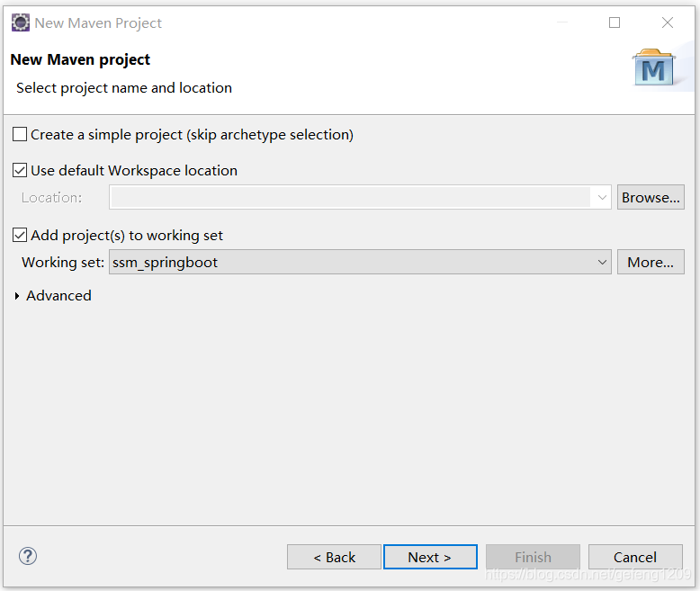
Task: Open the Working set combo box
Action: pyautogui.click(x=360, y=262)
